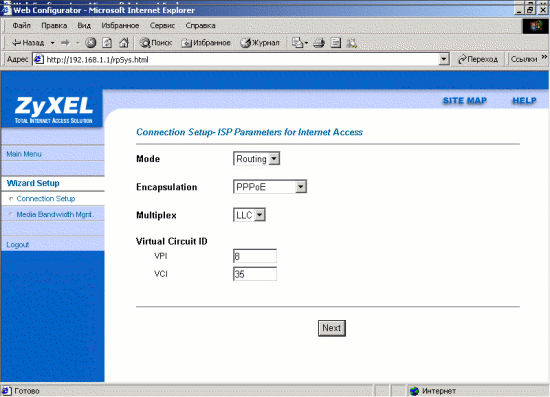
Task: Click the VPI input field
Action: [255, 256]
